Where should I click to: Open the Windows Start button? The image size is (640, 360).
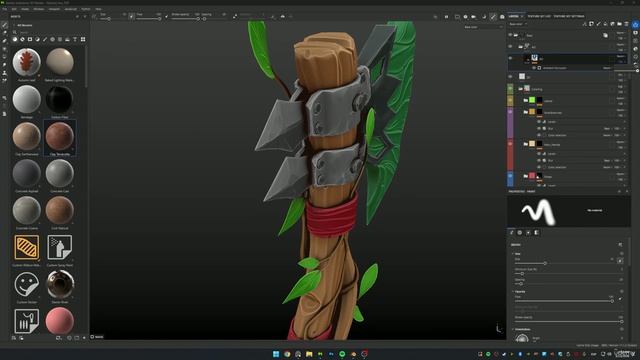click(276, 354)
